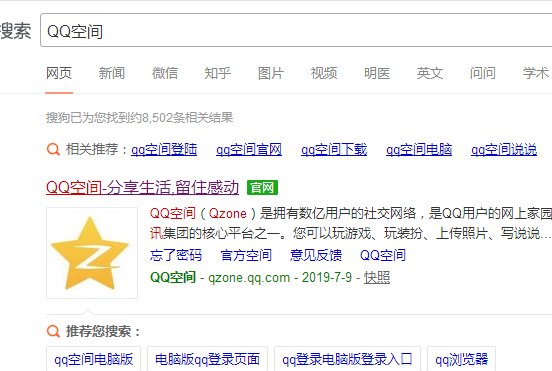Image resolution: width=552 pixels, height=371 pixels.
Task: Open the 学术 tab
Action: (536, 73)
